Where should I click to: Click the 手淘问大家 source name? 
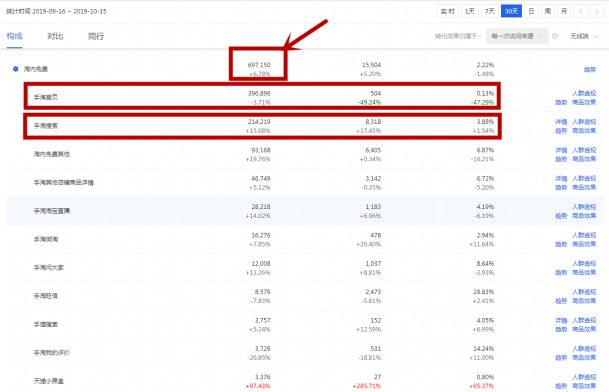point(49,268)
